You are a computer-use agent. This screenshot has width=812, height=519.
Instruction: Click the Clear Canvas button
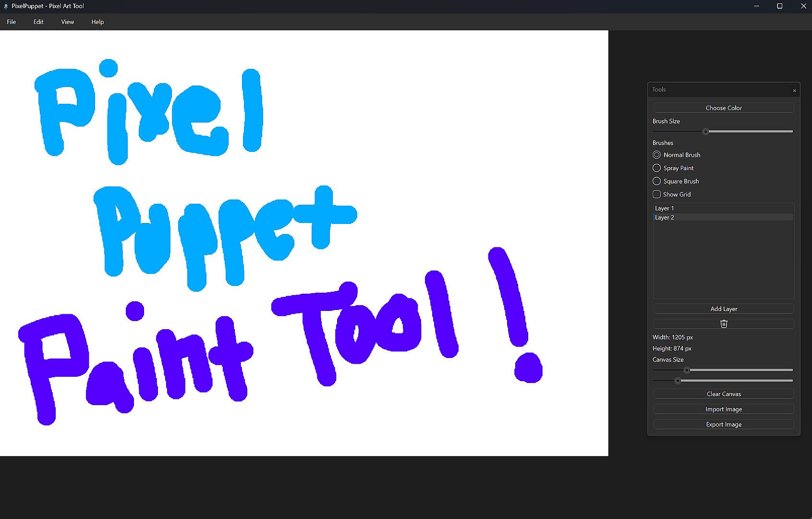[x=724, y=394]
